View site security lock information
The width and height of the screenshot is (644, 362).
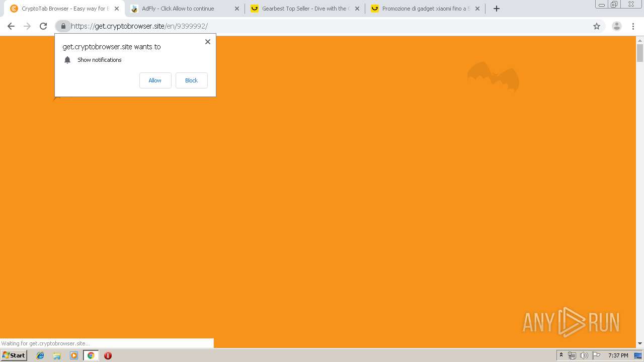tap(63, 26)
